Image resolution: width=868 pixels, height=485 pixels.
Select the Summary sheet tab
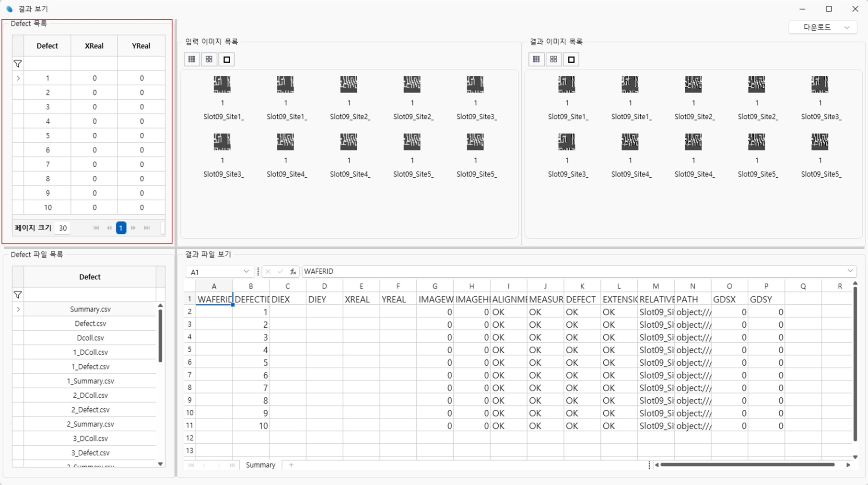click(260, 465)
